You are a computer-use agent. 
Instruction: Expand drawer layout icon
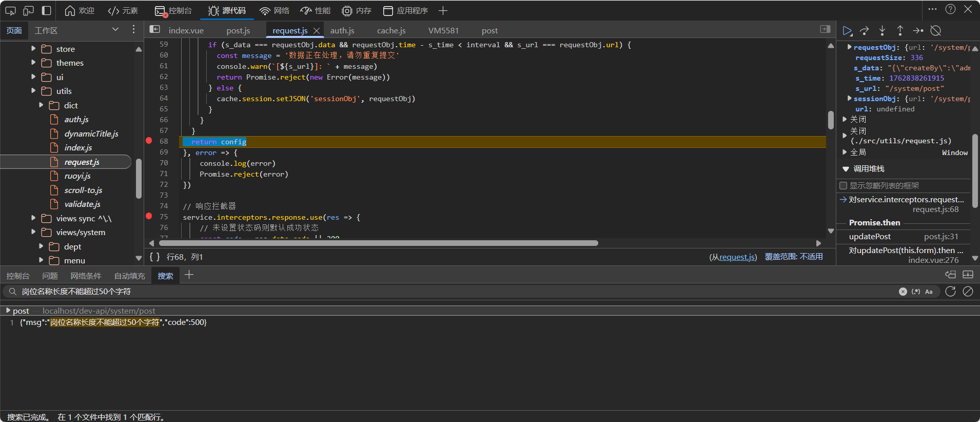pyautogui.click(x=968, y=275)
